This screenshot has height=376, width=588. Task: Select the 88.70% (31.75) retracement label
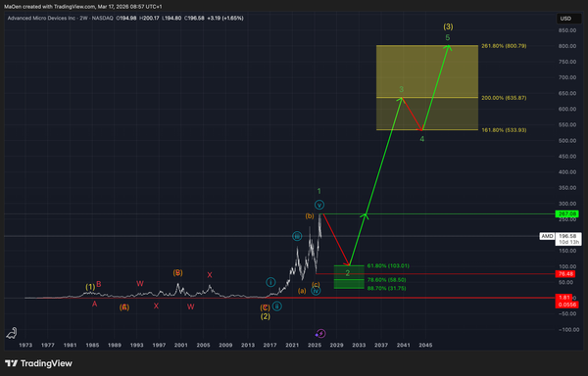pos(386,289)
